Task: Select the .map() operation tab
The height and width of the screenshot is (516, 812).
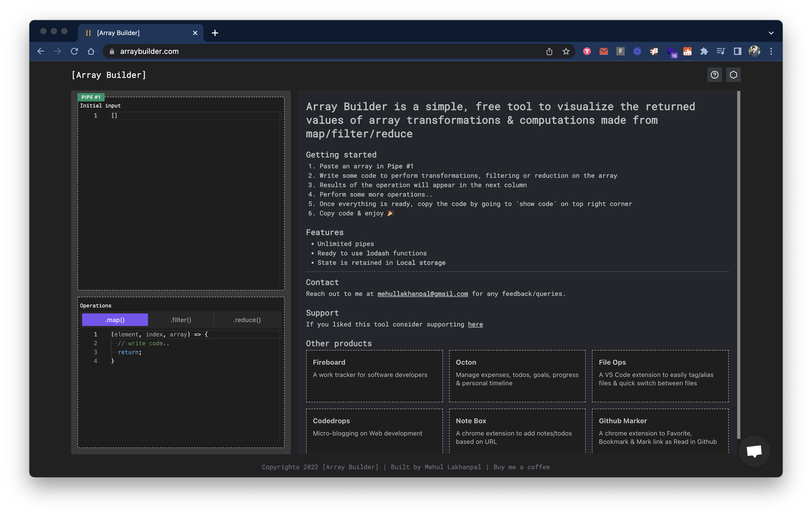Action: (x=115, y=320)
